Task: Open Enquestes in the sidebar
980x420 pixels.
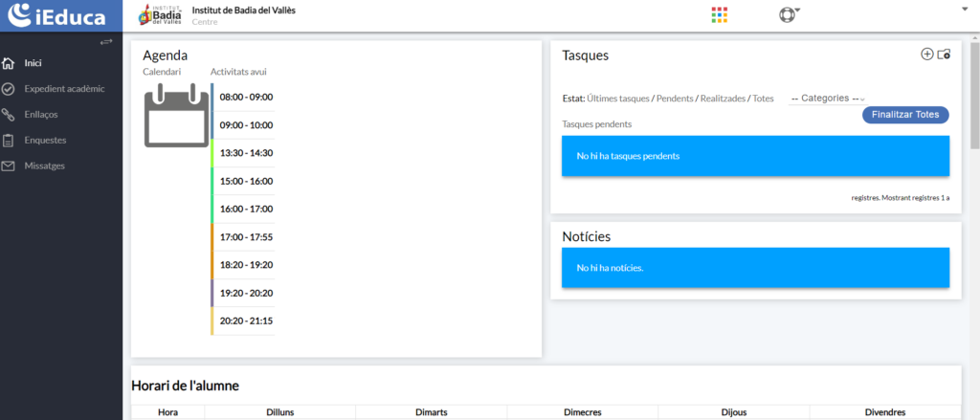Action: pyautogui.click(x=45, y=141)
